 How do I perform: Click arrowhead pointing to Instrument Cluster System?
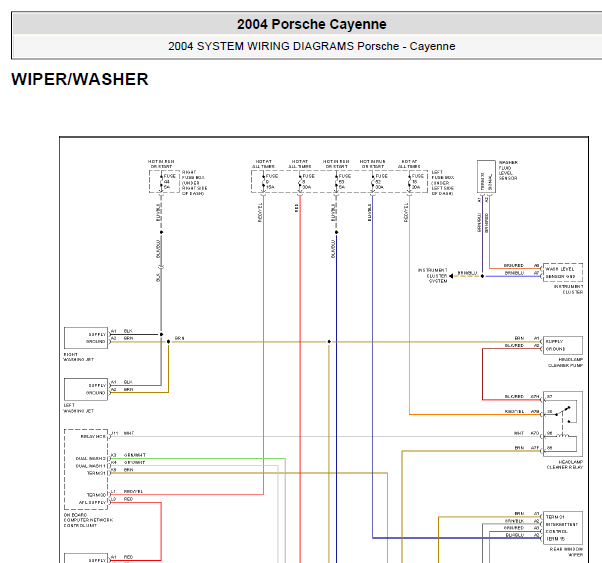click(451, 276)
